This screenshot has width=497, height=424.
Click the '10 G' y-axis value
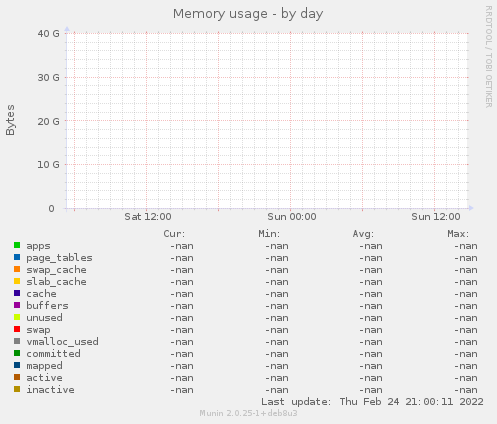[48, 165]
